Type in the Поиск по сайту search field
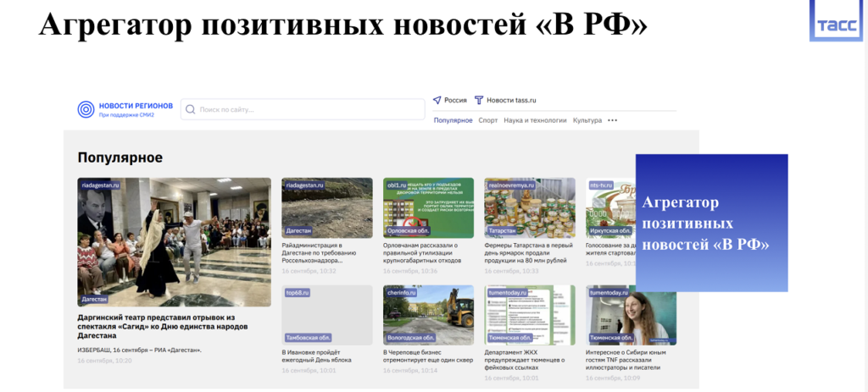 click(x=305, y=109)
